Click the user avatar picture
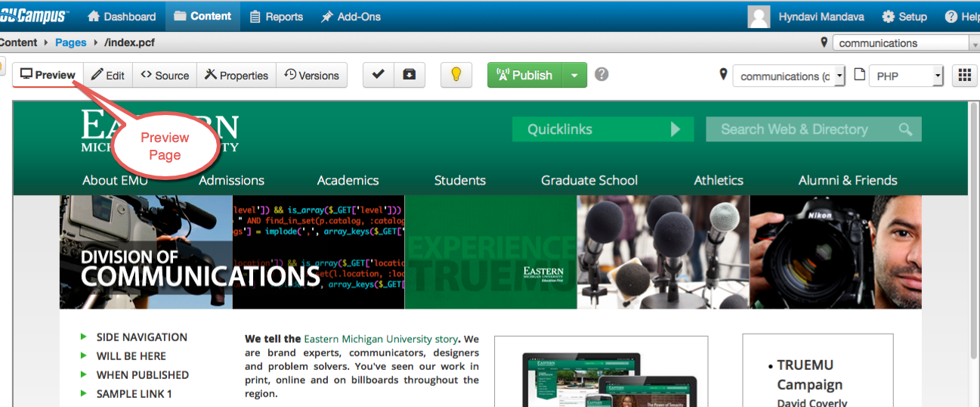980x407 pixels. (x=759, y=16)
